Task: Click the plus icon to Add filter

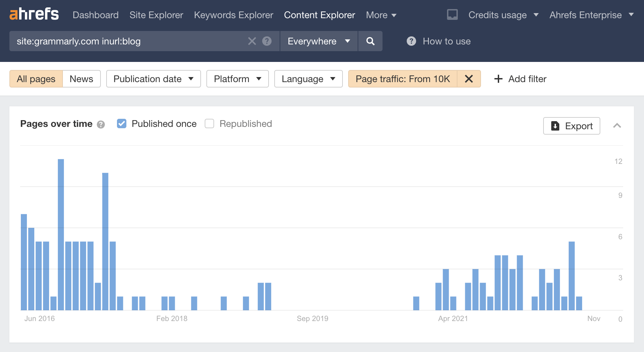Action: 498,79
